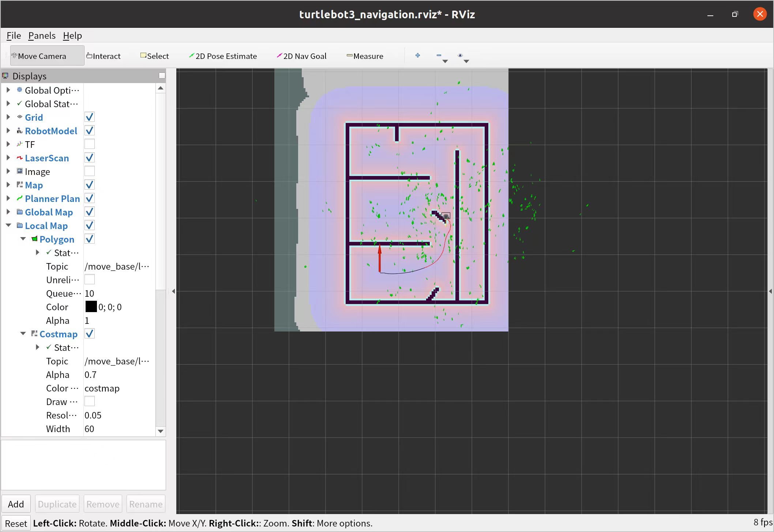
Task: Click the LaserScan display icon
Action: pos(20,158)
